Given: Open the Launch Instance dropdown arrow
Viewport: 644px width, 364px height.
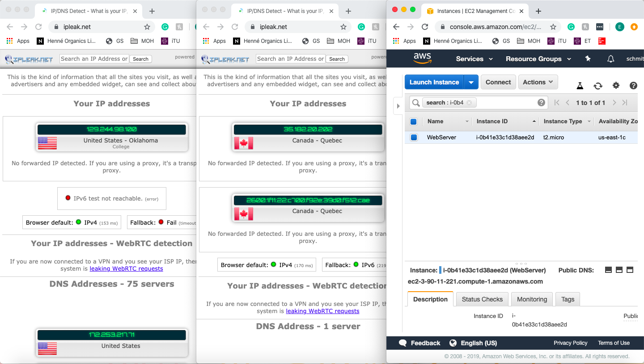Looking at the screenshot, I should coord(471,82).
